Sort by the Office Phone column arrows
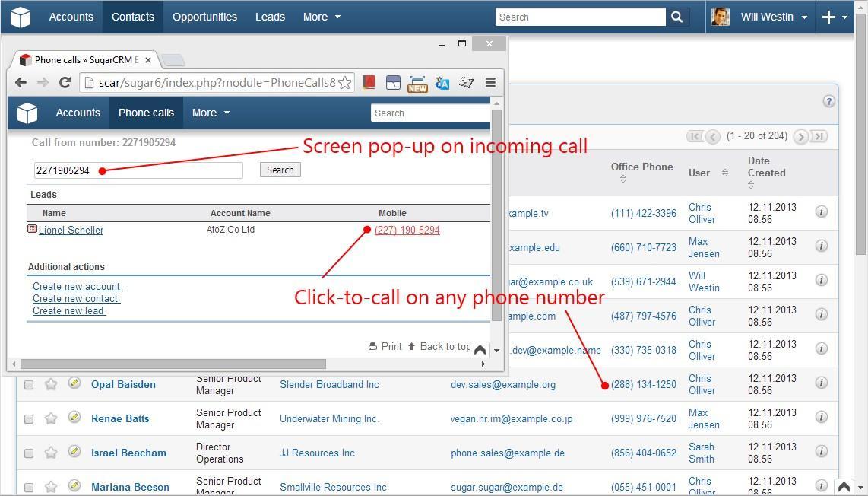 click(x=622, y=179)
